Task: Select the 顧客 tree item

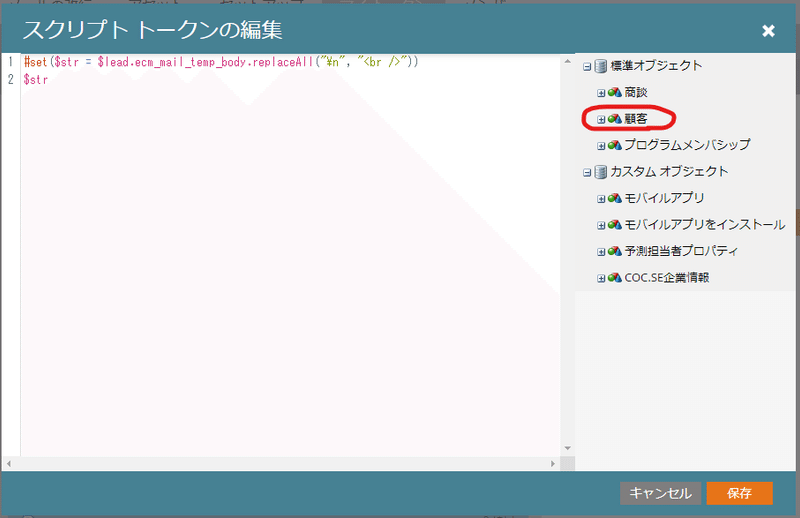Action: point(636,119)
